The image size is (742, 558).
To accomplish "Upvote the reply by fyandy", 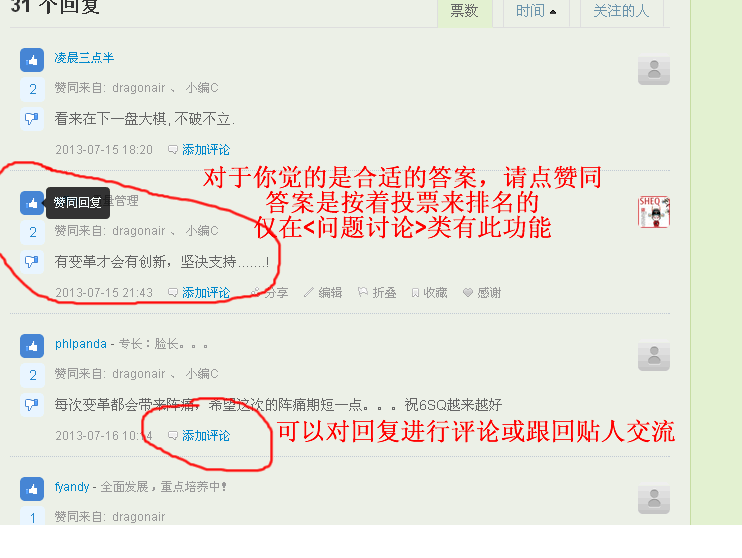I will point(32,489).
